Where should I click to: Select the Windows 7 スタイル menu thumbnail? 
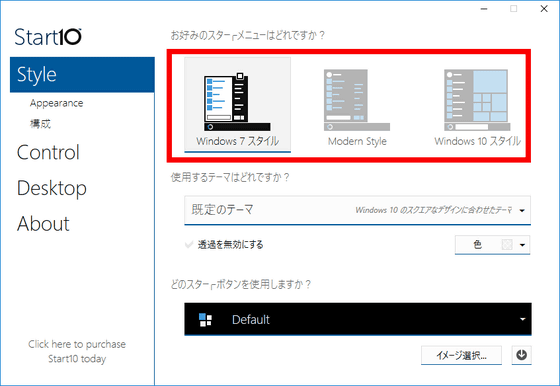[238, 104]
